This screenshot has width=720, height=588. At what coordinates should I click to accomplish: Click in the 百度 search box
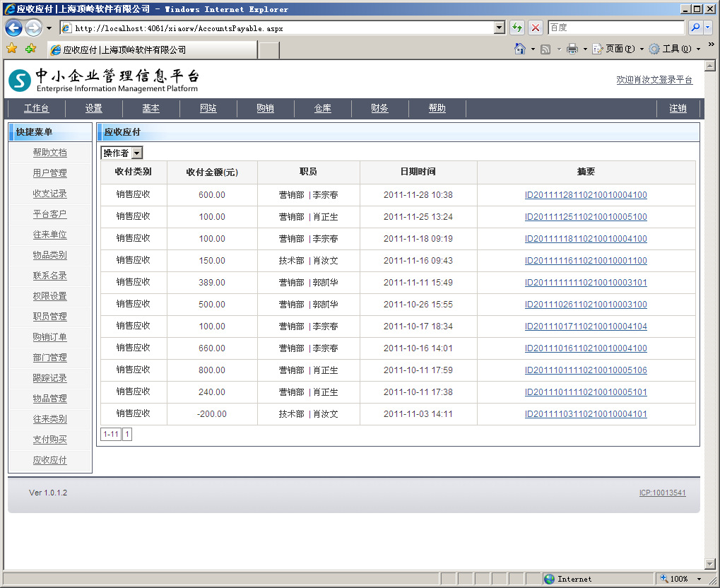click(615, 28)
